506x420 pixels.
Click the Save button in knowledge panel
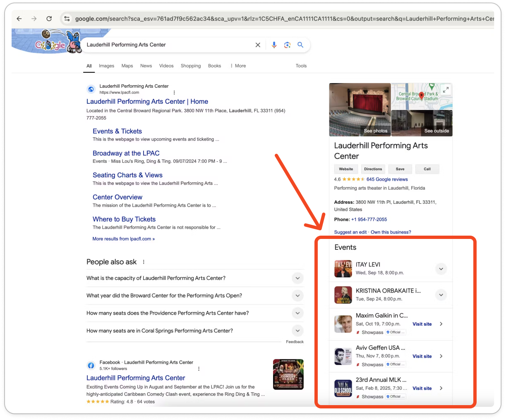400,169
